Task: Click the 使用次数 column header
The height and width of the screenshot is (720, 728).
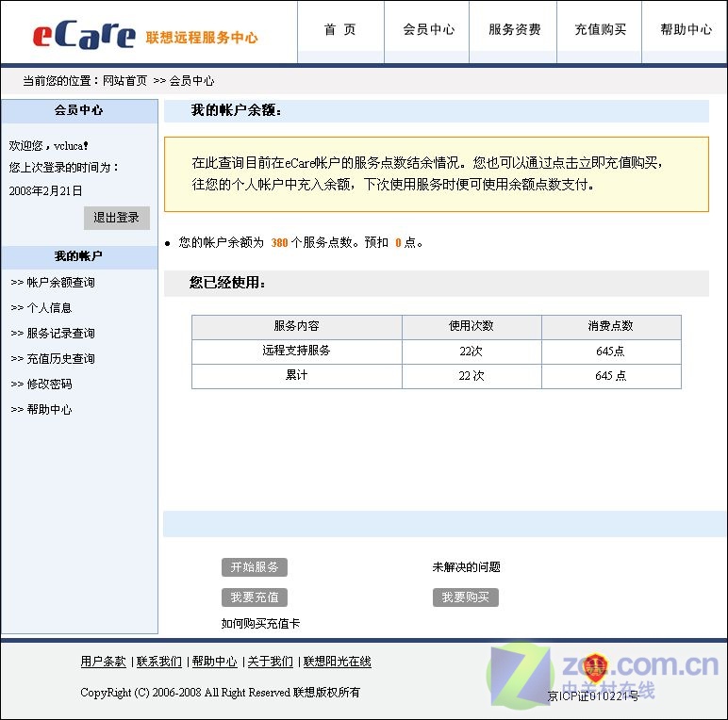Action: coord(472,326)
